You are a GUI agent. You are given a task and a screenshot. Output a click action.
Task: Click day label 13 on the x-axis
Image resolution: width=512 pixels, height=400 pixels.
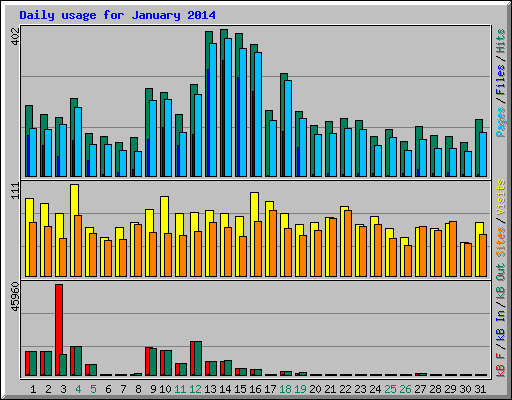coord(210,389)
